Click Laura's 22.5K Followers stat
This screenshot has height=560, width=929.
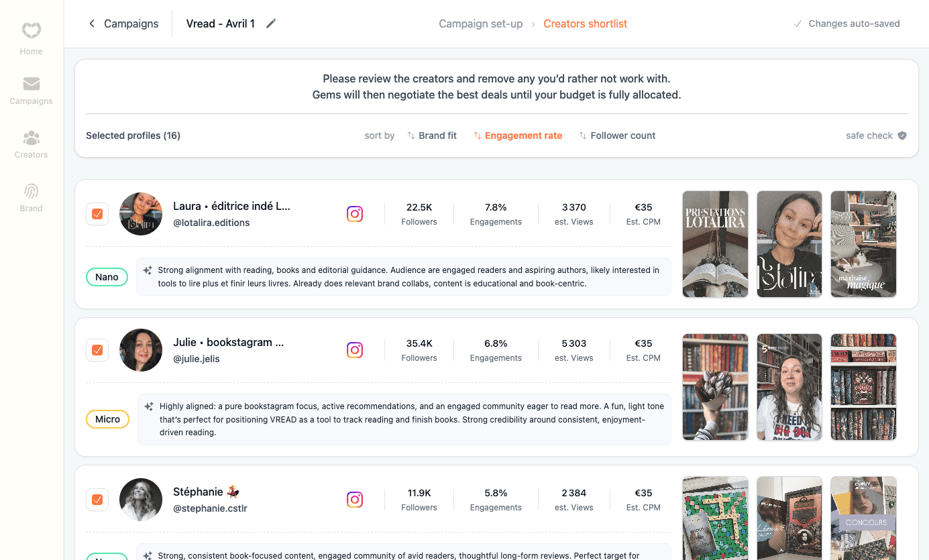point(419,214)
